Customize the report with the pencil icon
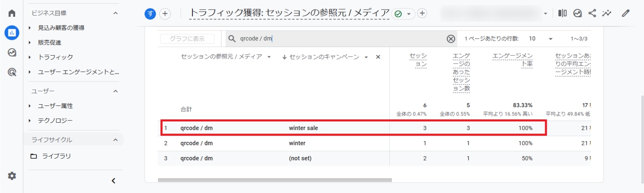This screenshot has width=644, height=193. coord(626,13)
